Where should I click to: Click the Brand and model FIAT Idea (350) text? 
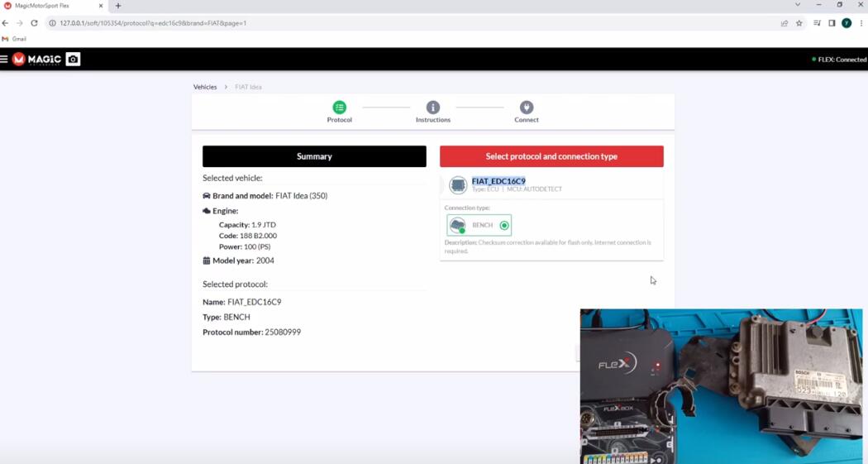265,195
